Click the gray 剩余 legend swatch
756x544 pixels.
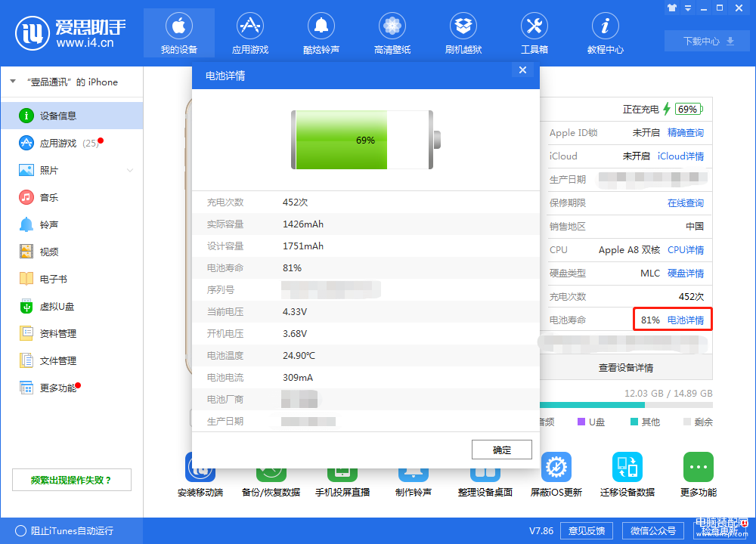687,422
